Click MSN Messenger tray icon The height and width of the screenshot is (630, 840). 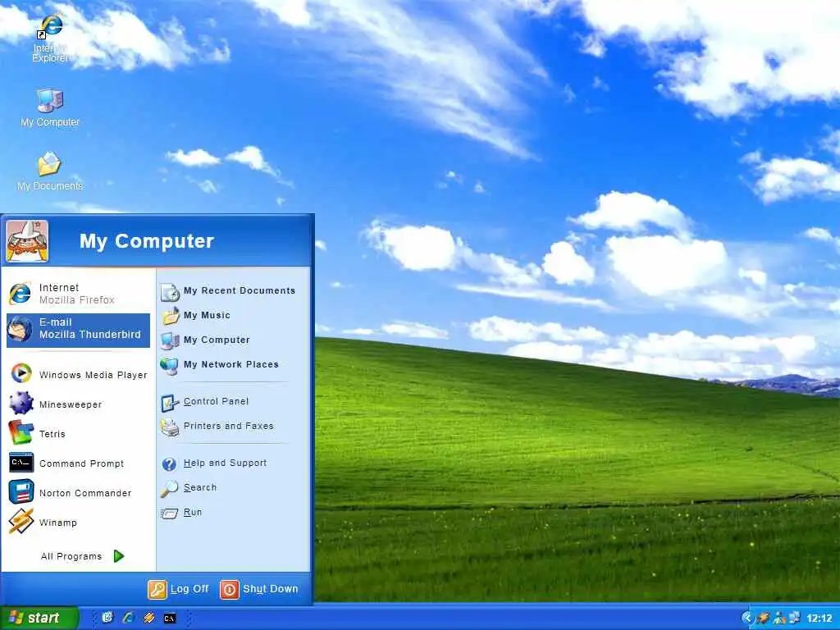pyautogui.click(x=779, y=619)
